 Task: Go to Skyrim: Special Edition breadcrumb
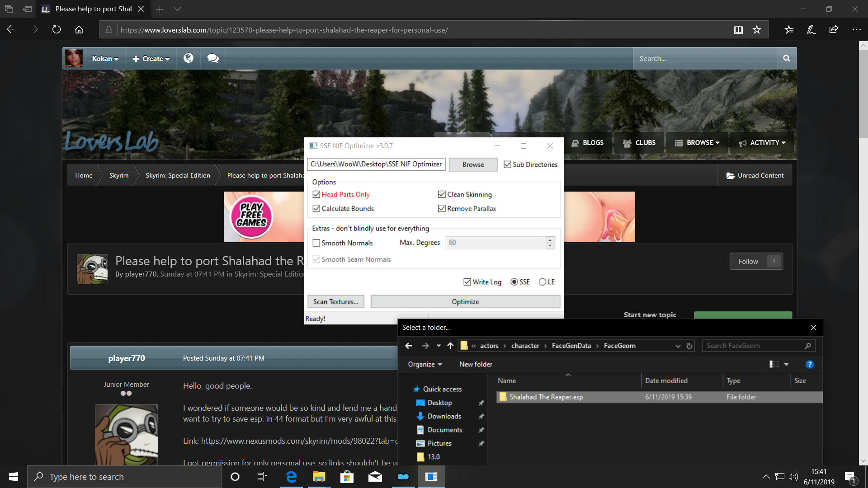point(178,175)
